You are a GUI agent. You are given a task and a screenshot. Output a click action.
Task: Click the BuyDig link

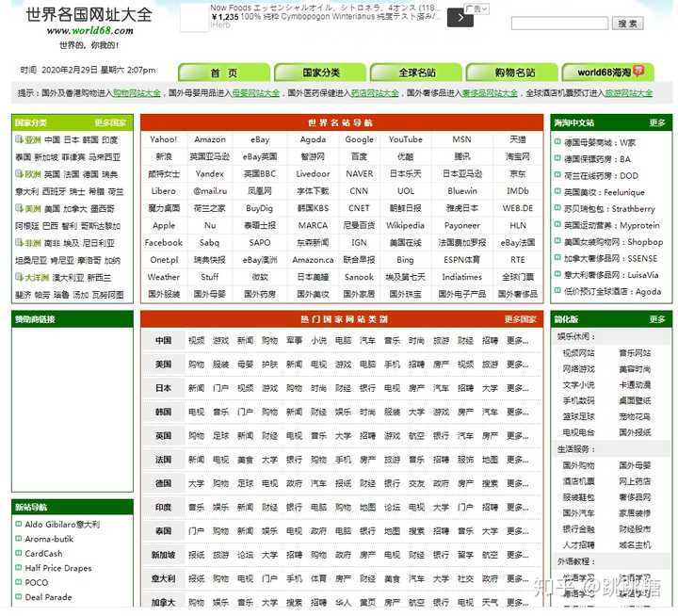point(260,208)
